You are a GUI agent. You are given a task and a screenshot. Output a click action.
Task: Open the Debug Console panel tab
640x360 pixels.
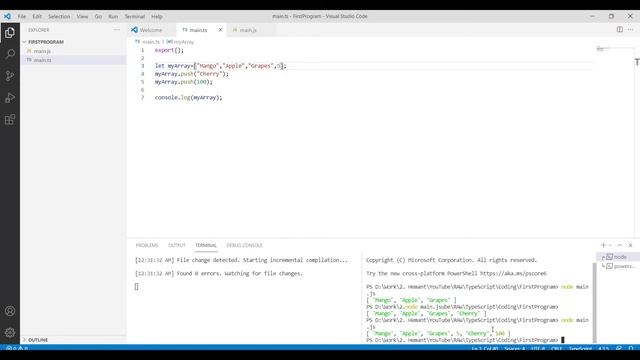pyautogui.click(x=244, y=245)
